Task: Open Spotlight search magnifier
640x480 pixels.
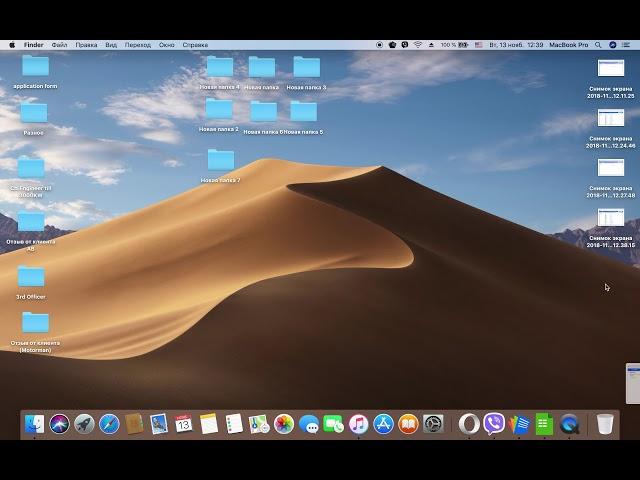Action: point(598,45)
